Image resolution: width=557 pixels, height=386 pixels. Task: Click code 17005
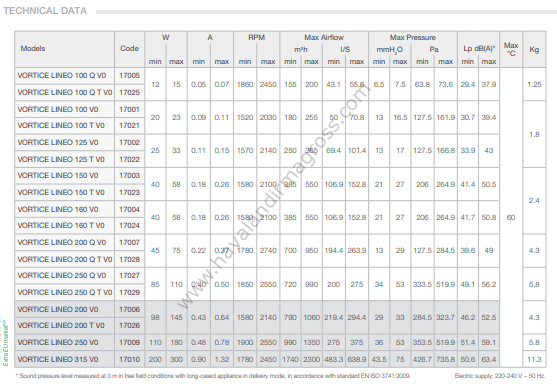tap(129, 76)
